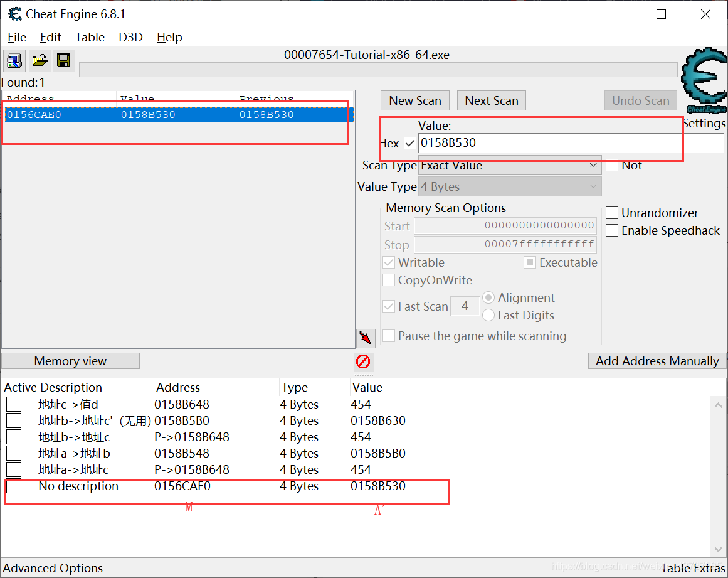This screenshot has width=728, height=578.
Task: Click the 00007654-Tutorial-x86_64.exe process label
Action: (x=367, y=55)
